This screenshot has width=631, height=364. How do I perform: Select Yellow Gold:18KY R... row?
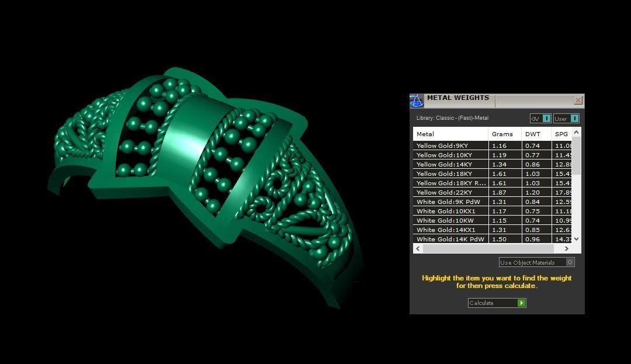click(492, 183)
